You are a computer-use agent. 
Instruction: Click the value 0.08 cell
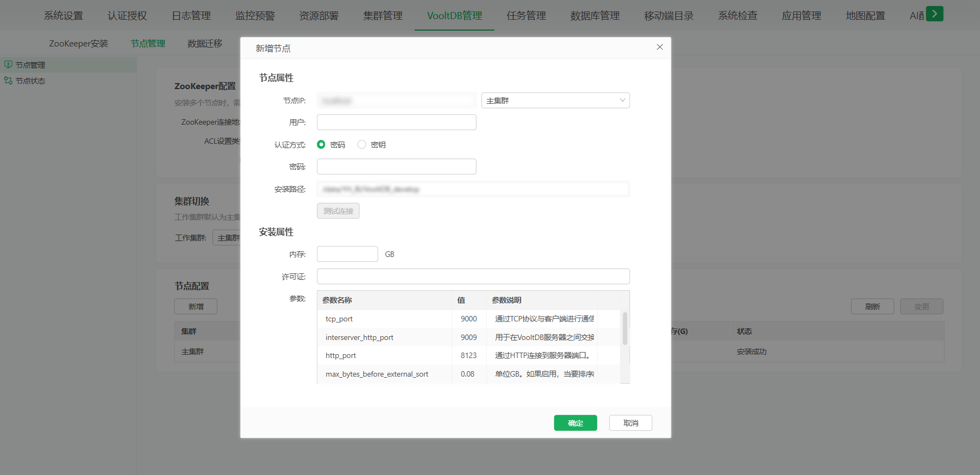pyautogui.click(x=468, y=374)
